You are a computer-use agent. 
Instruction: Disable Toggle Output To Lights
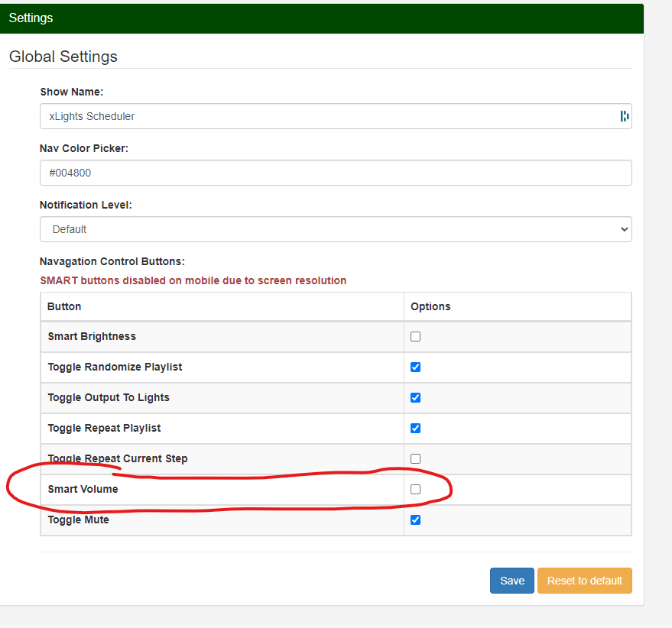click(415, 397)
